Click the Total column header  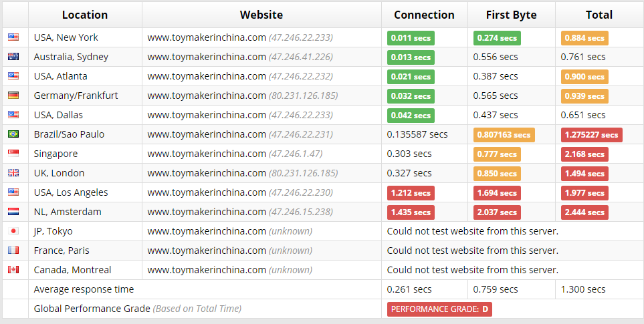[599, 15]
